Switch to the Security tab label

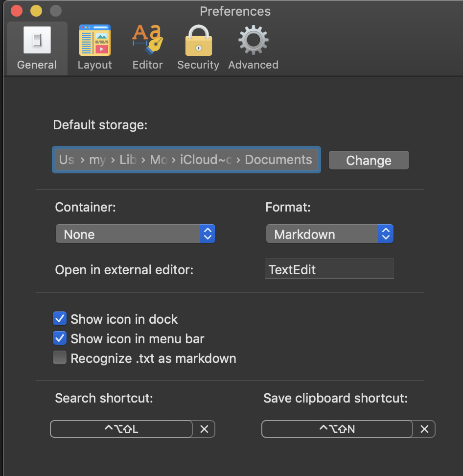coord(198,65)
